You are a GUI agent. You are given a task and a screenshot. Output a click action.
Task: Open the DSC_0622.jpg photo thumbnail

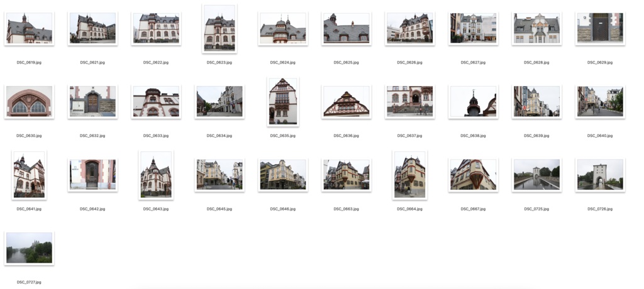(156, 28)
